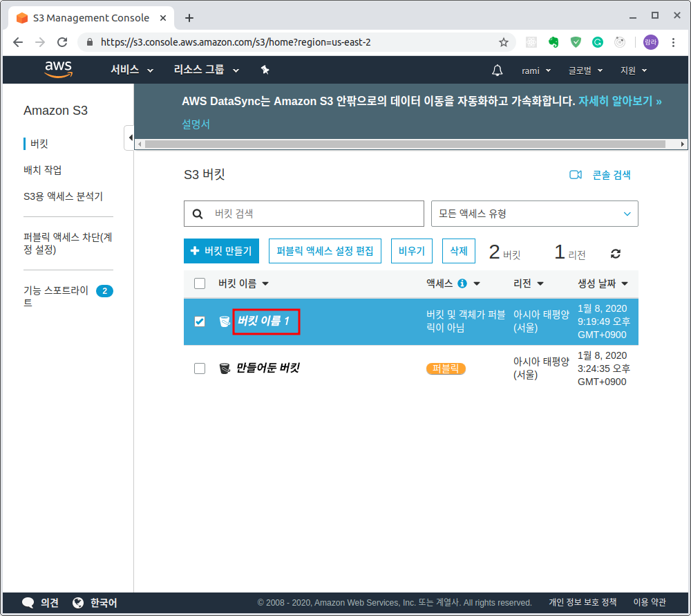Open the 설명서 link
Viewport: 691px width, 616px height.
coord(196,124)
